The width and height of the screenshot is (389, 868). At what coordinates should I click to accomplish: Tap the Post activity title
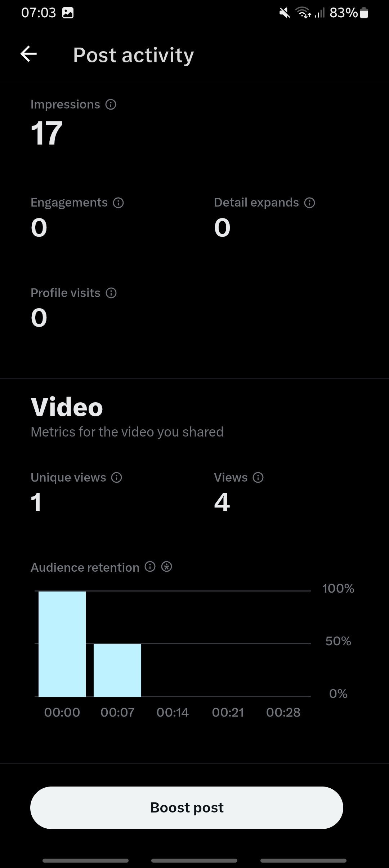134,55
